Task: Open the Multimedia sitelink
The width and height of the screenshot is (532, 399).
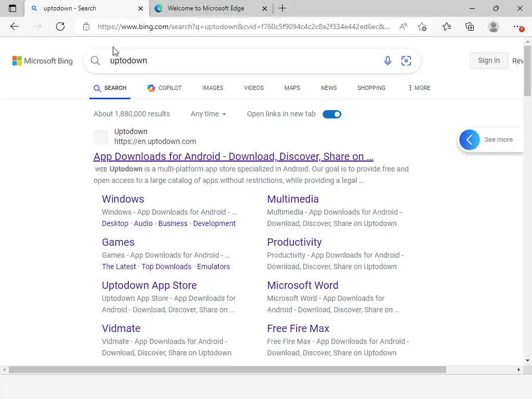Action: pyautogui.click(x=293, y=199)
